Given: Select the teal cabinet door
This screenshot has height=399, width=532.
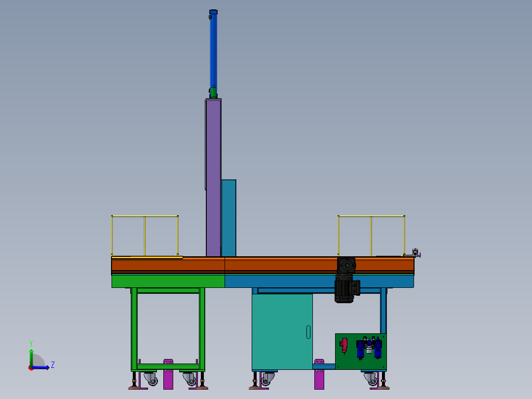Looking at the screenshot, I should [x=282, y=331].
